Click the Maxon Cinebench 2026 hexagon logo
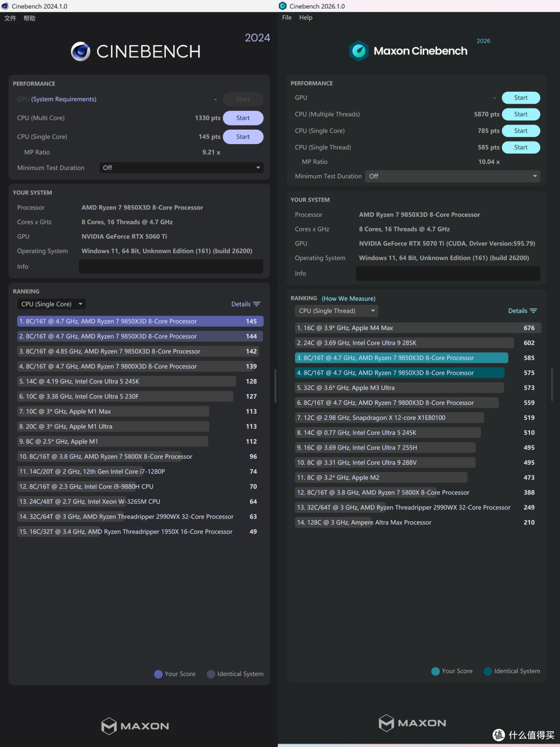Screen dimensions: 560x747 pos(359,51)
